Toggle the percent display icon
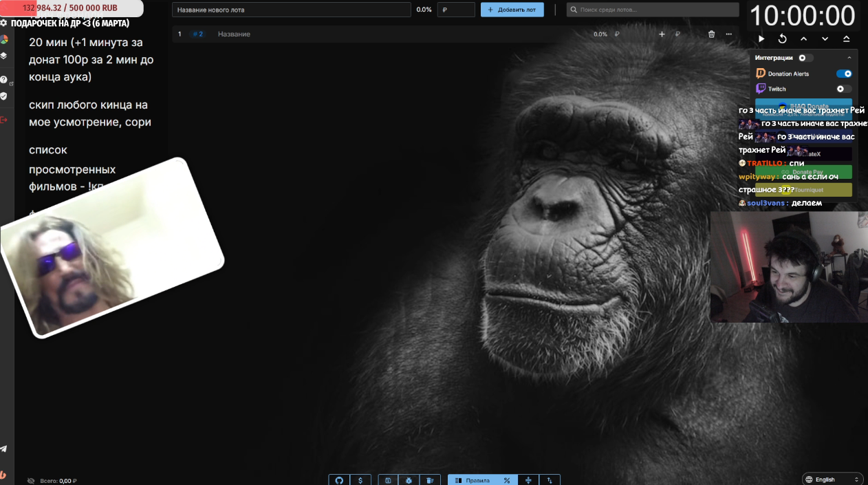The height and width of the screenshot is (485, 868). (x=507, y=480)
